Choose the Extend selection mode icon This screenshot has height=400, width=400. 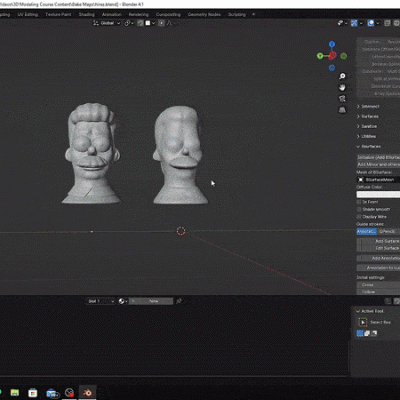(x=367, y=333)
